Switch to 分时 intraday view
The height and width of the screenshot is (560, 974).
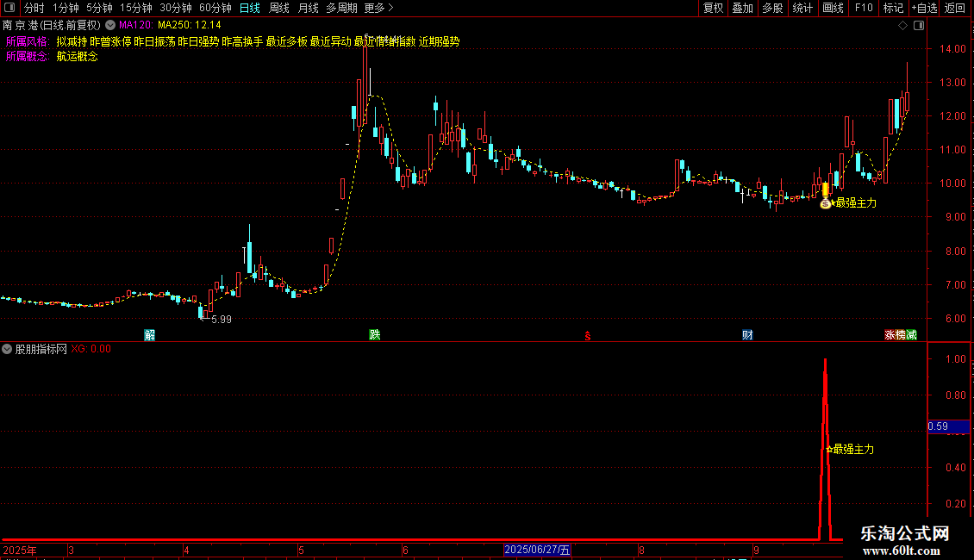[34, 8]
